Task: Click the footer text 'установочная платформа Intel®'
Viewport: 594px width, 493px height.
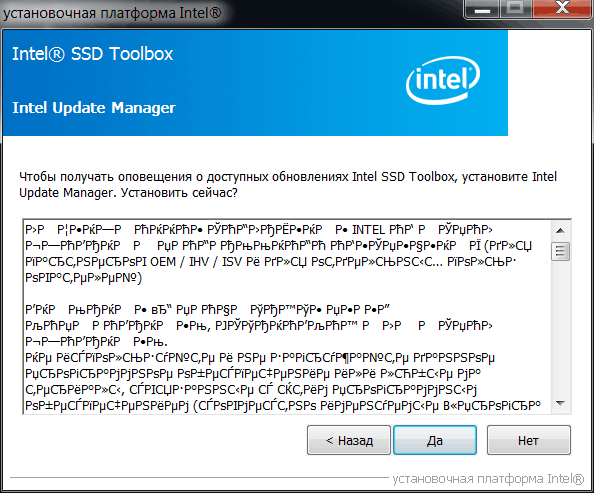Action: 488,479
